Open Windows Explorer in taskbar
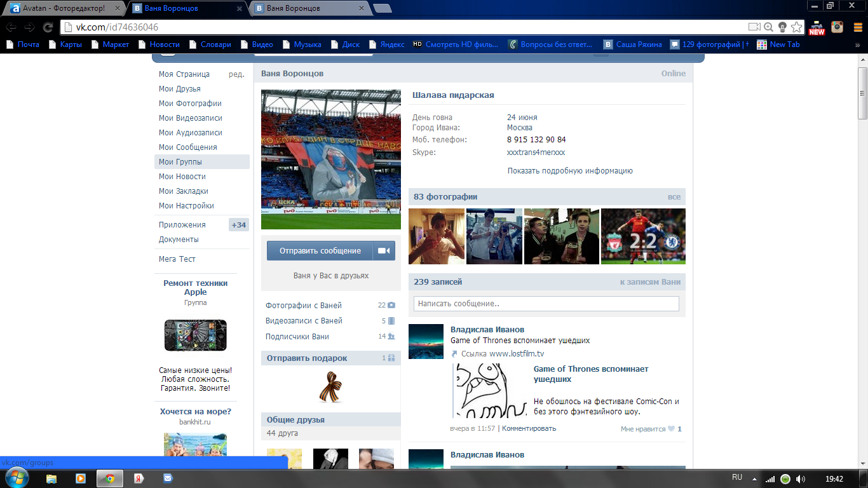The image size is (868, 488). tap(51, 478)
